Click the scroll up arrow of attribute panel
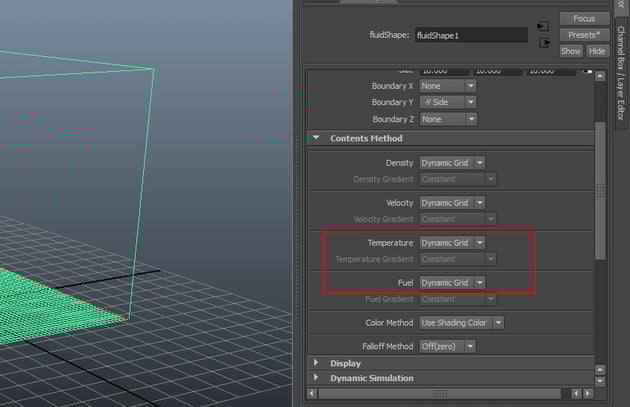 (600, 74)
